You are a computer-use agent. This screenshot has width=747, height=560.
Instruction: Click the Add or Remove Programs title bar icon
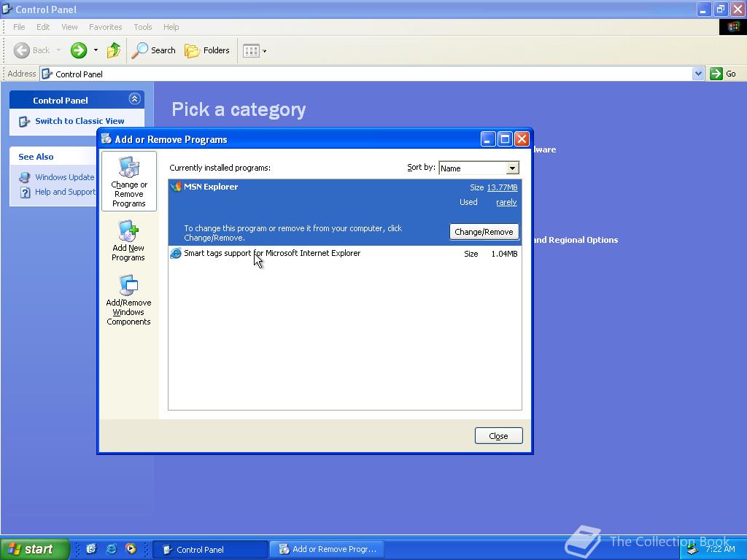coord(107,139)
